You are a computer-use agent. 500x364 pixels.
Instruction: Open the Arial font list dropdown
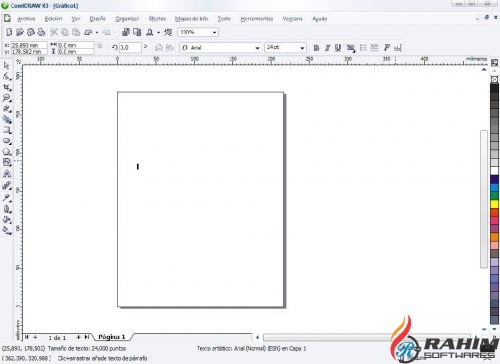click(257, 48)
